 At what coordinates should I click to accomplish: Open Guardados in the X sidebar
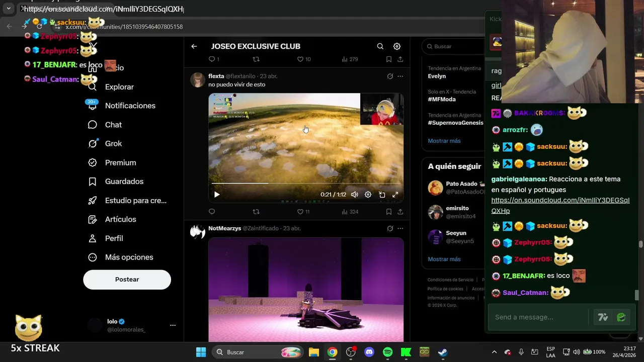click(116, 182)
